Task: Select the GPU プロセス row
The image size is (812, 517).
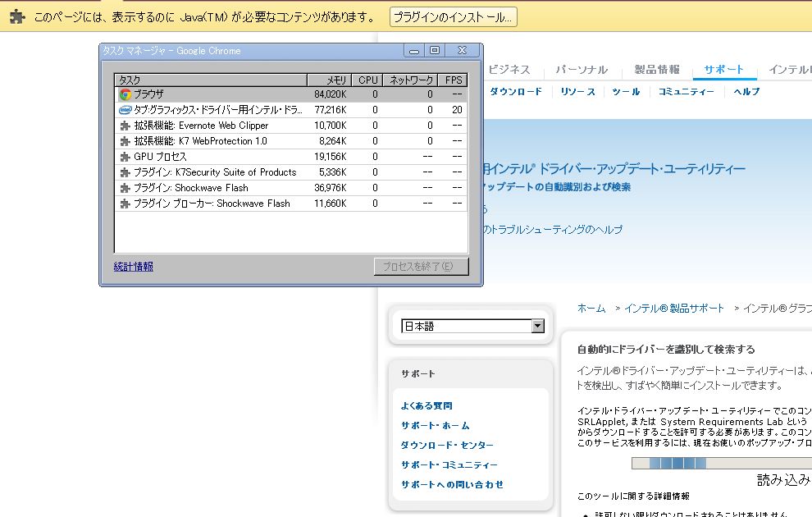Action: click(x=291, y=157)
